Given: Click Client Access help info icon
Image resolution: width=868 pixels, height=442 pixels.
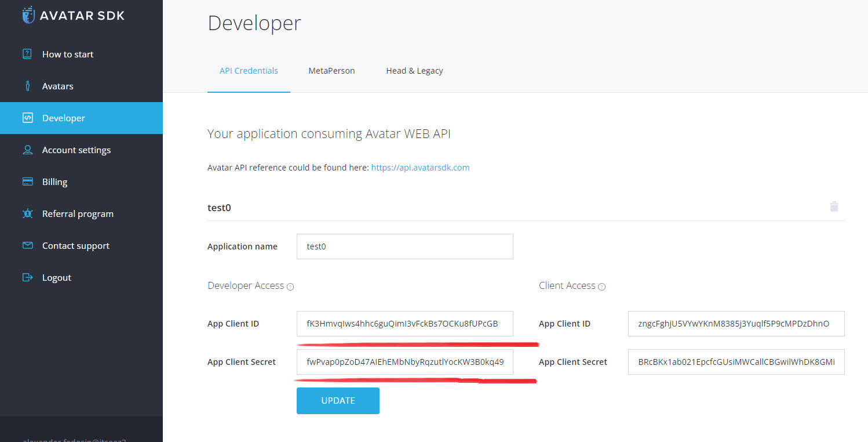Looking at the screenshot, I should 601,287.
